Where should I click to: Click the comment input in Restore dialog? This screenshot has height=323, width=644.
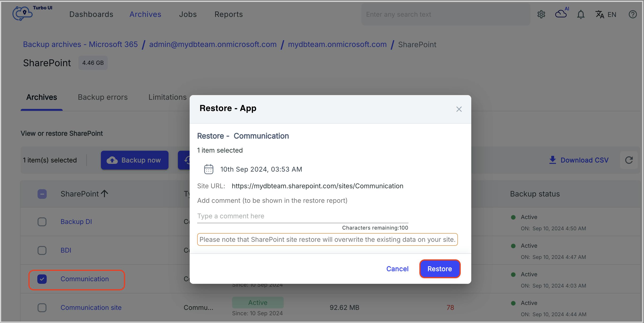pyautogui.click(x=303, y=216)
